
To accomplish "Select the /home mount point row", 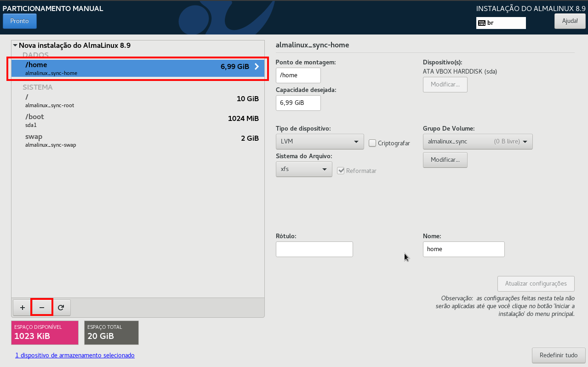I will (138, 69).
